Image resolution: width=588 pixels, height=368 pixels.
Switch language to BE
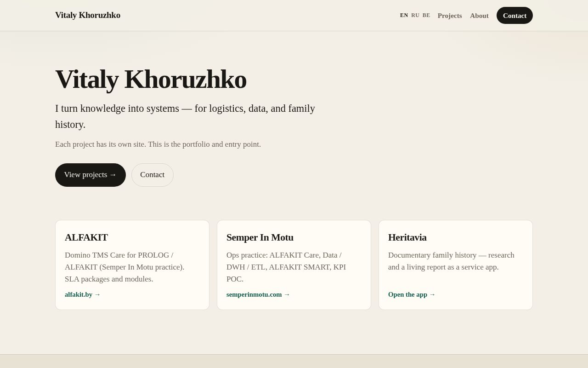[426, 15]
